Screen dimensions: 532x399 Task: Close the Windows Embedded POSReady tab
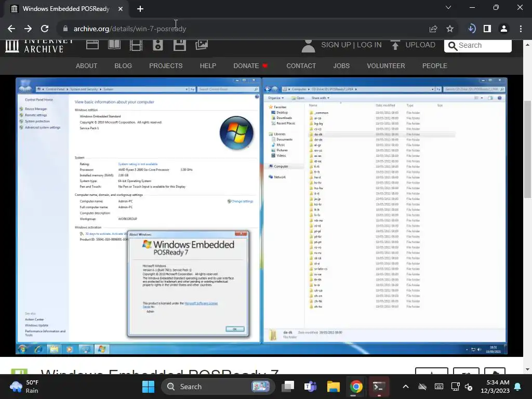click(121, 9)
